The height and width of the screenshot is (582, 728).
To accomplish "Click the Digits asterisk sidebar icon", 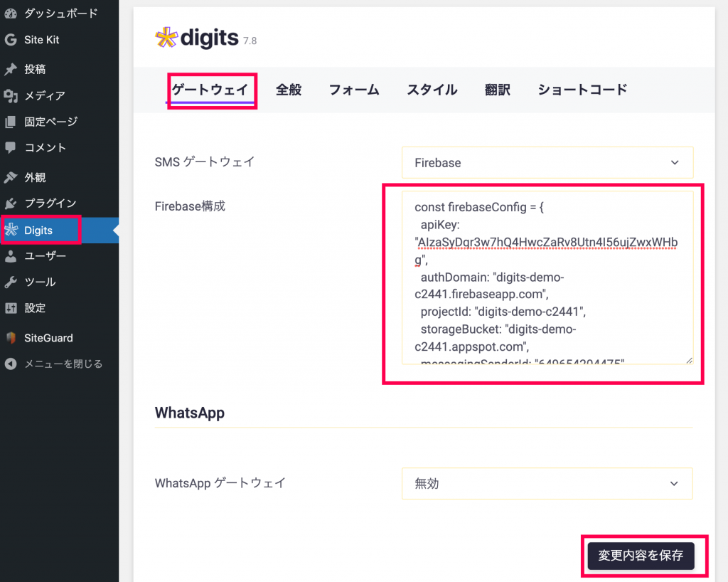I will click(x=11, y=229).
